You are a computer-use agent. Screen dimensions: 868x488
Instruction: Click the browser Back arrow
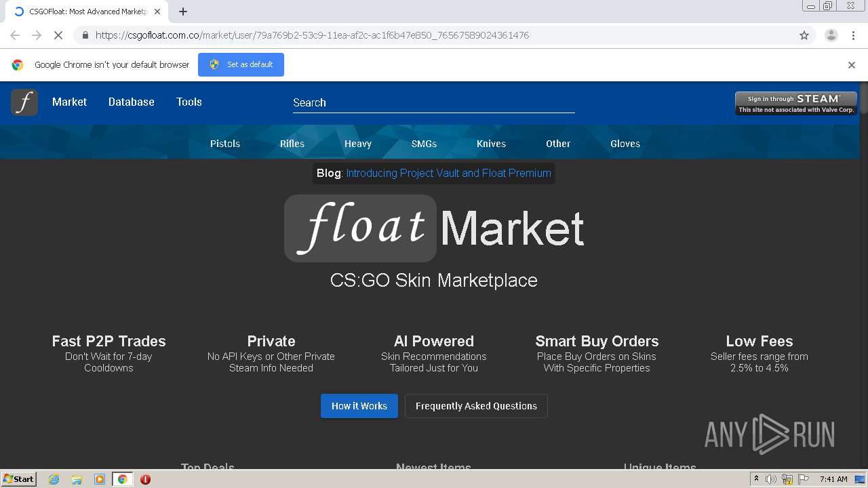click(15, 35)
